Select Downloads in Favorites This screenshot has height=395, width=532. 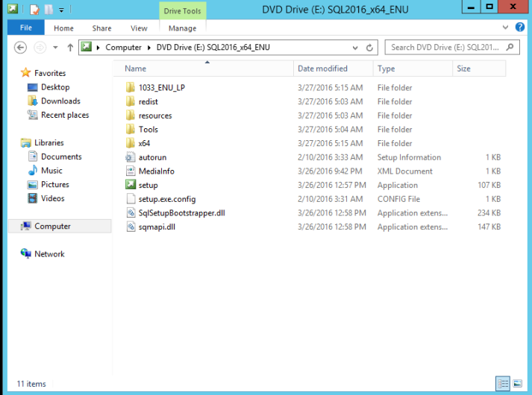(60, 101)
